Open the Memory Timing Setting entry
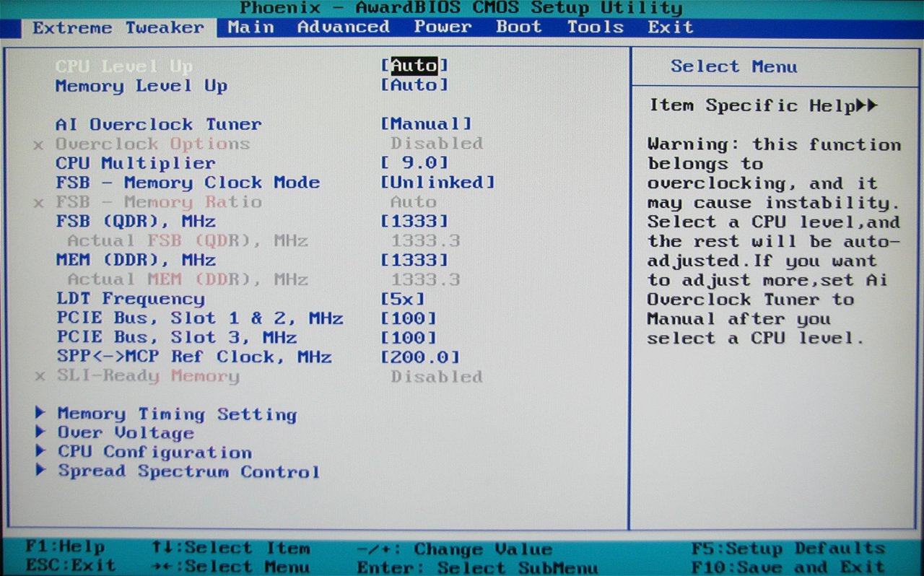 point(177,414)
